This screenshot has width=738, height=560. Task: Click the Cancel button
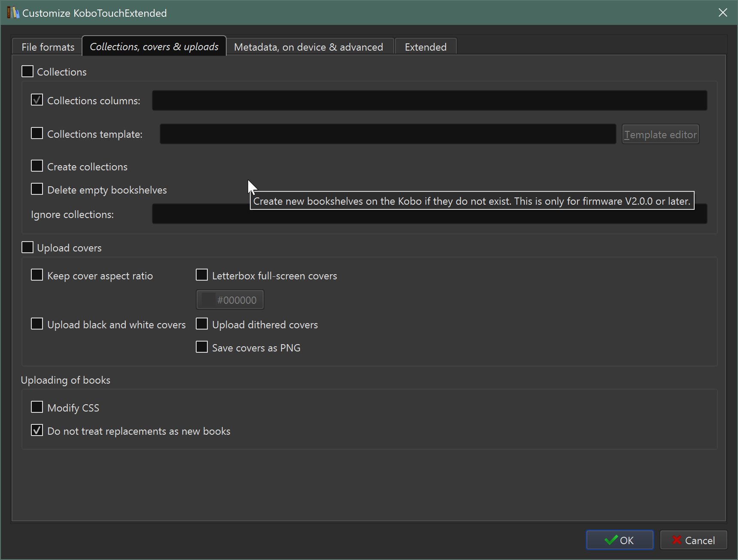[x=693, y=540]
